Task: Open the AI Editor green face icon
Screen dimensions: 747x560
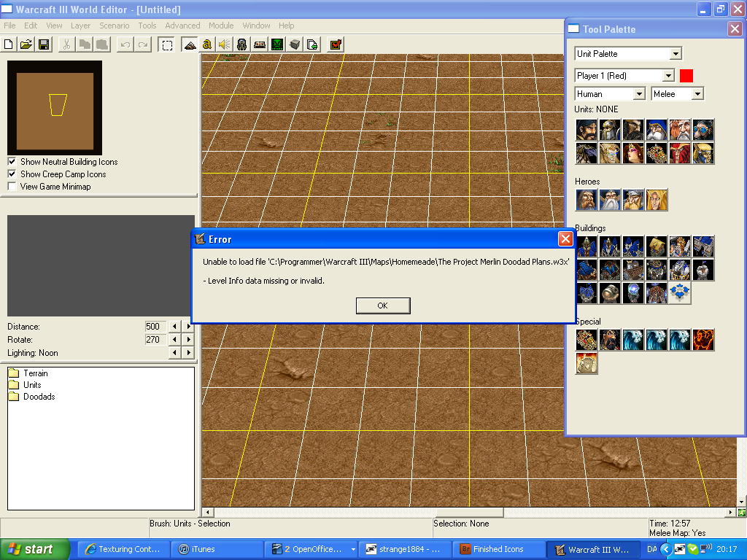Action: (277, 44)
